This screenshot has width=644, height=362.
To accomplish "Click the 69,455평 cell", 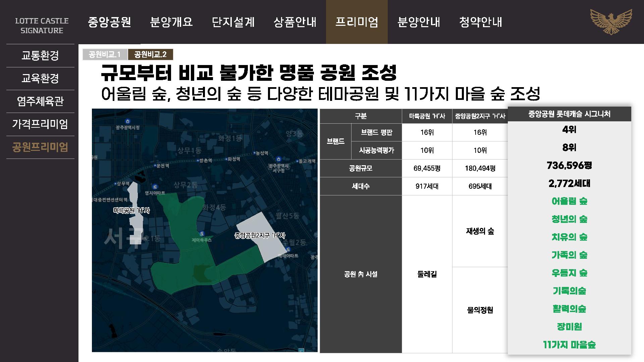I will click(427, 168).
